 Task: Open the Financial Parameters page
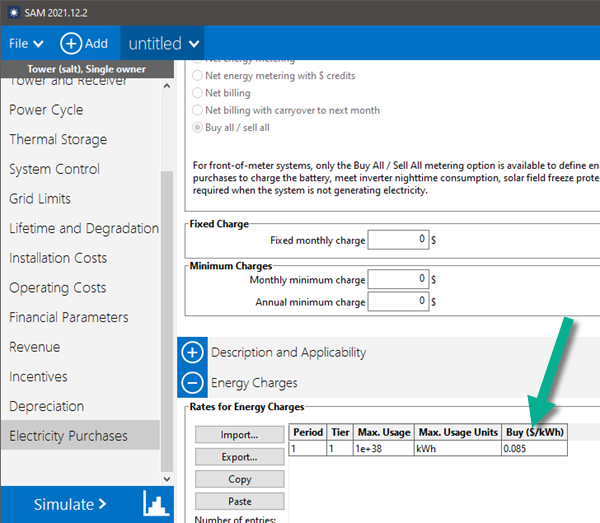click(69, 317)
